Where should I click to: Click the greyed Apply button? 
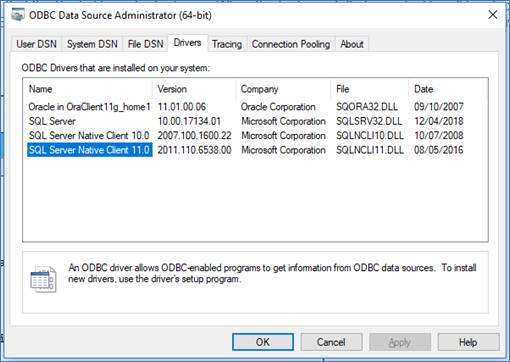pyautogui.click(x=400, y=342)
